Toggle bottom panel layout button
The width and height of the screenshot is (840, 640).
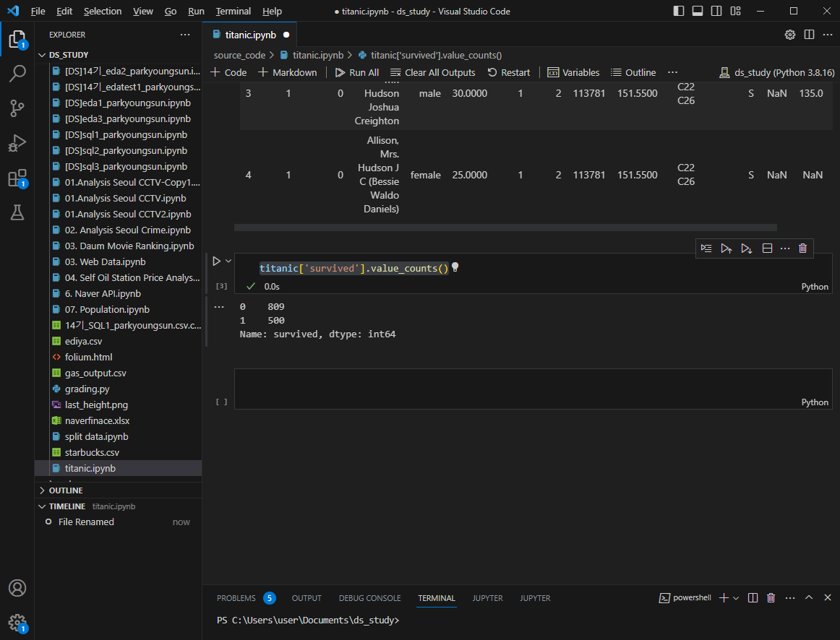click(x=698, y=12)
